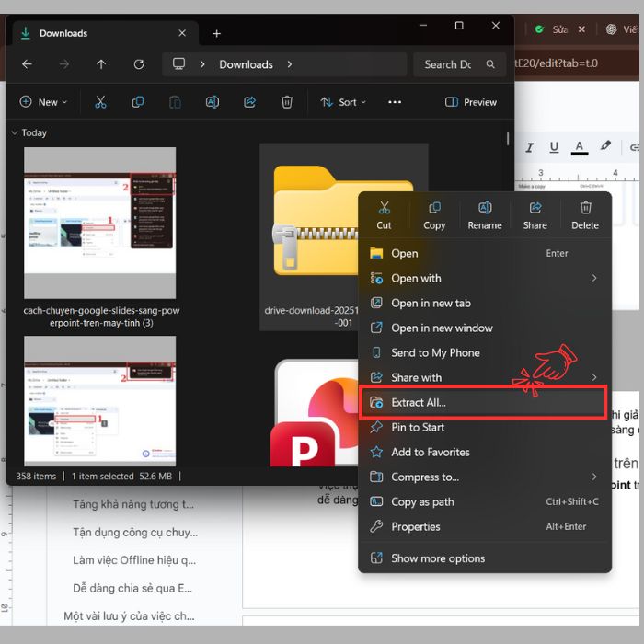Select the PowerPoint file icon
Image resolution: width=644 pixels, height=644 pixels.
click(x=314, y=413)
